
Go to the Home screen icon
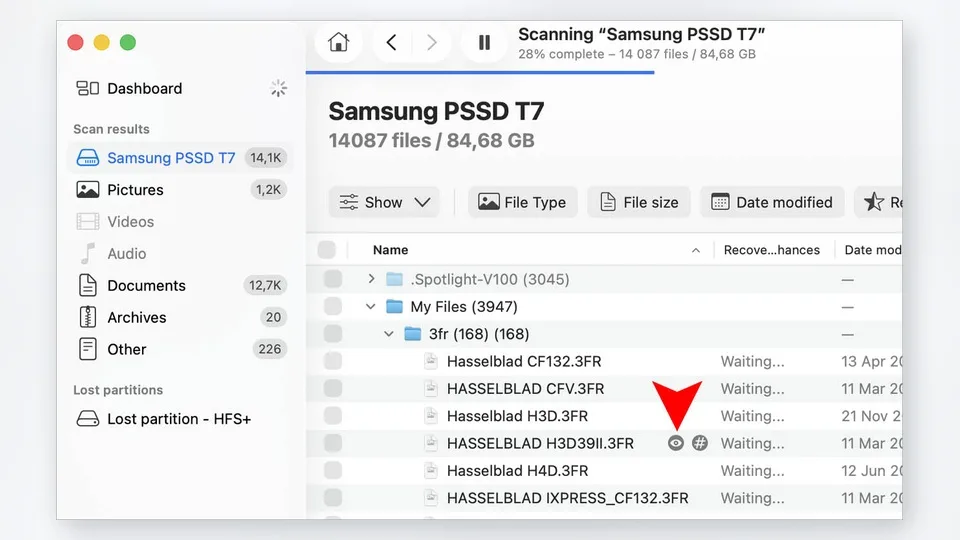point(338,42)
